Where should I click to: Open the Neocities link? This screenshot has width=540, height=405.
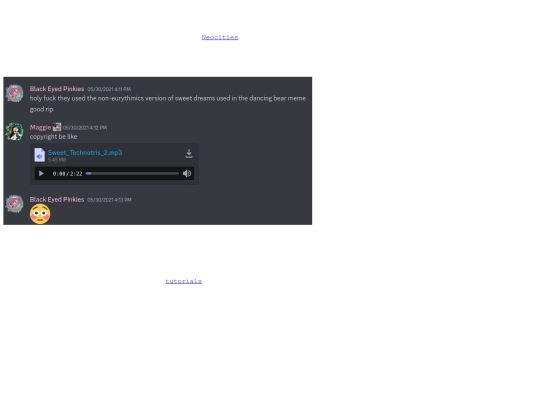pos(220,37)
